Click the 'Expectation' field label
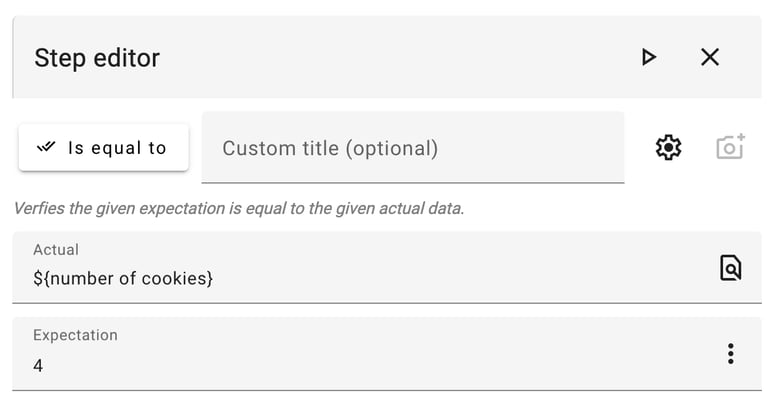The image size is (771, 406). click(75, 336)
